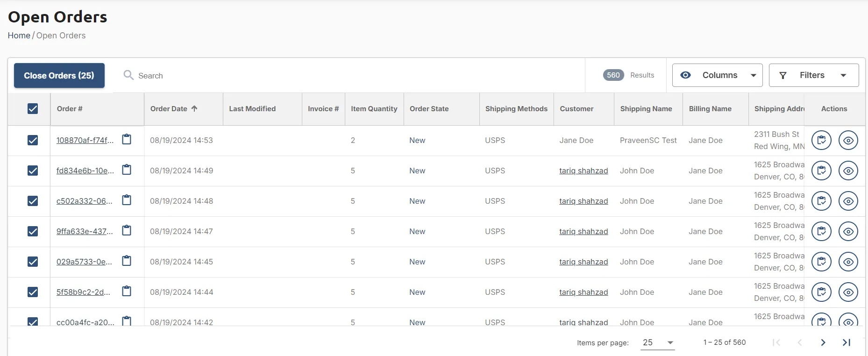View order 029a5733-0e with eye icon
The image size is (868, 356).
(848, 262)
